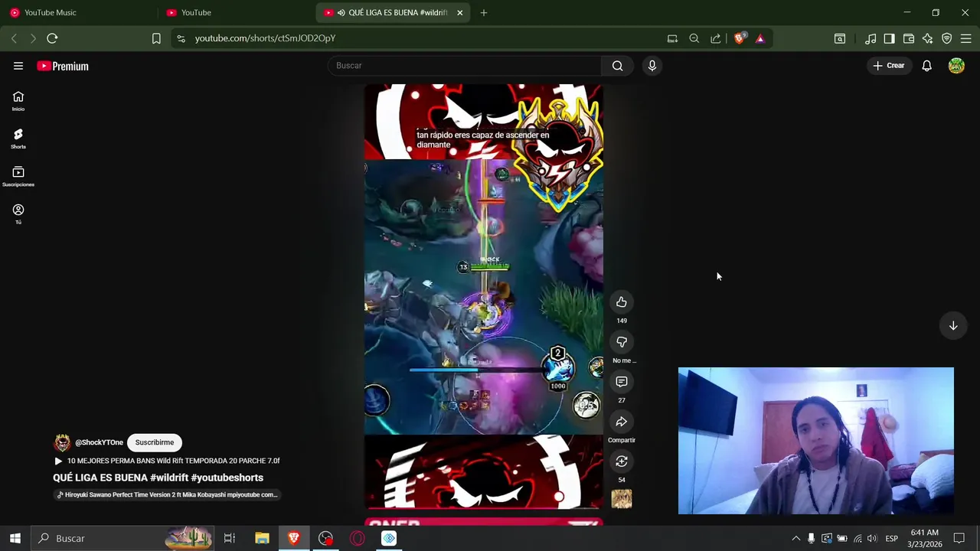Open the volume control in tray
The height and width of the screenshot is (551, 980).
(x=871, y=538)
